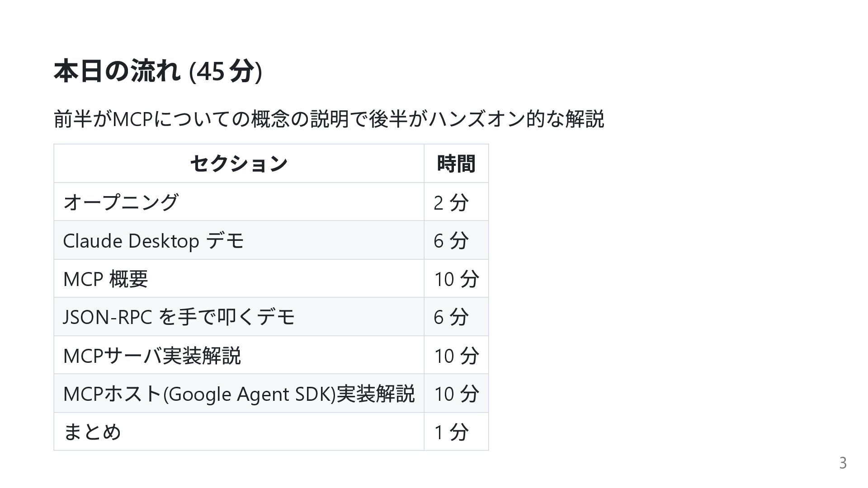The height and width of the screenshot is (488, 868).
Task: Select the time cell for MCP 概要
Action: coord(456,279)
